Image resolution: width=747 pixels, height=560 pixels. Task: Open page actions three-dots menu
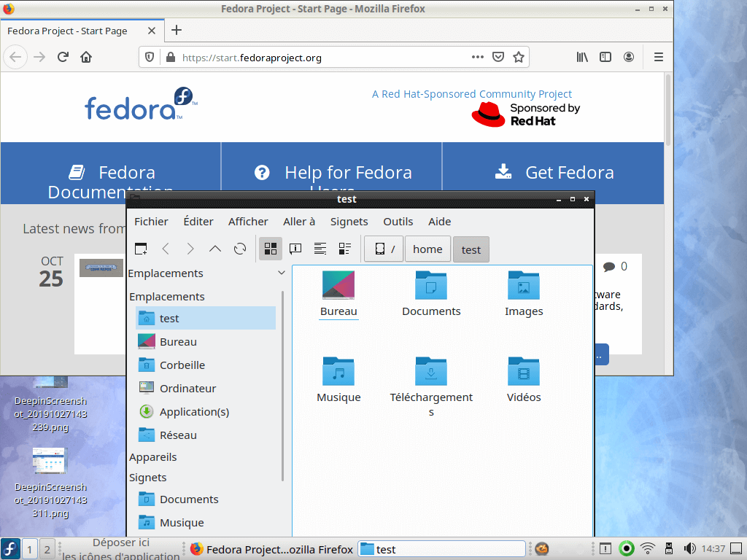[477, 57]
